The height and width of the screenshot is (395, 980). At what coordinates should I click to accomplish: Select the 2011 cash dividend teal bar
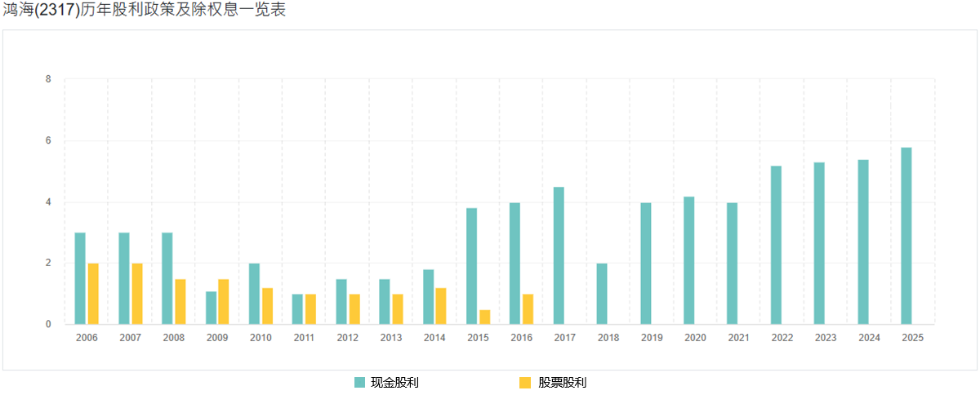(x=297, y=309)
